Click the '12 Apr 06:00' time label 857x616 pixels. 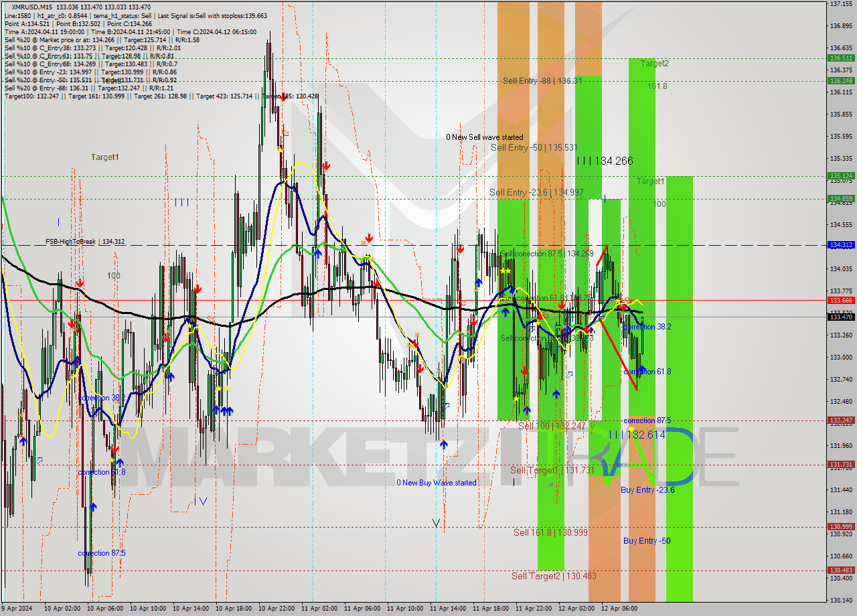click(x=619, y=609)
